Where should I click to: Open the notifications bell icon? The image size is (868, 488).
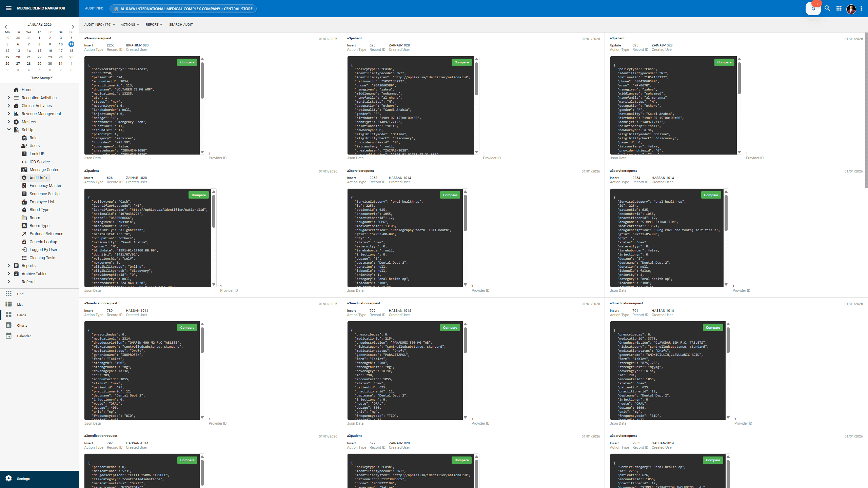coord(813,8)
